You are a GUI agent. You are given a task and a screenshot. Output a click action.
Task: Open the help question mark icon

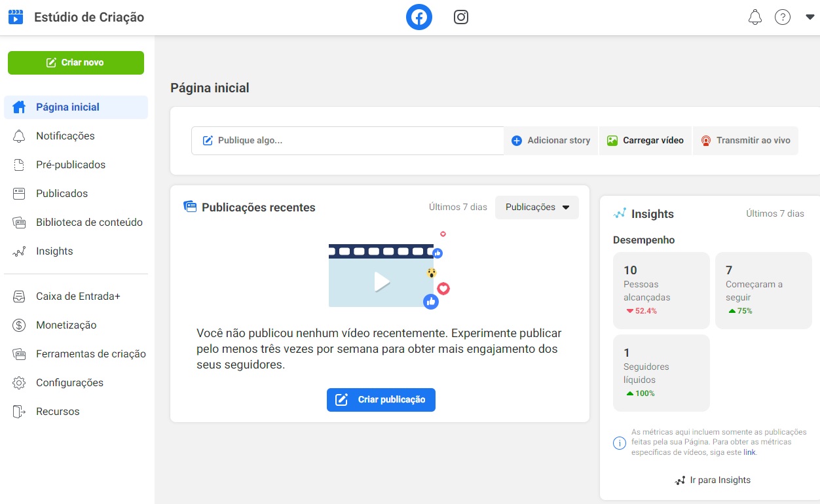(x=783, y=17)
